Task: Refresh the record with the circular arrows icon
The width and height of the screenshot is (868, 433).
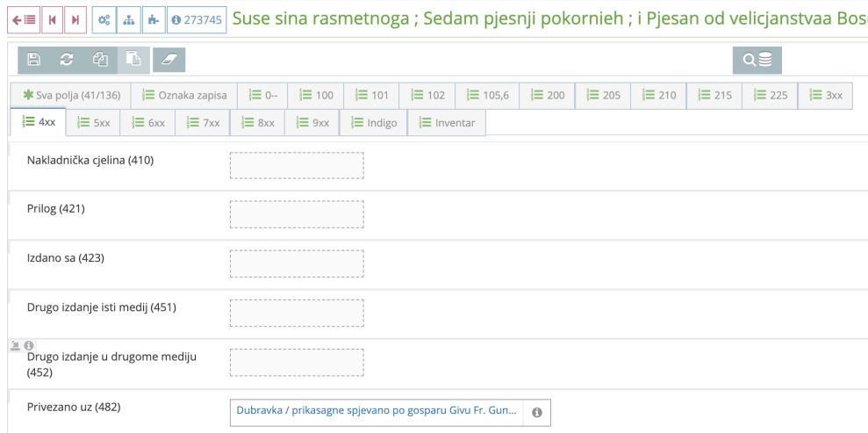Action: point(67,60)
